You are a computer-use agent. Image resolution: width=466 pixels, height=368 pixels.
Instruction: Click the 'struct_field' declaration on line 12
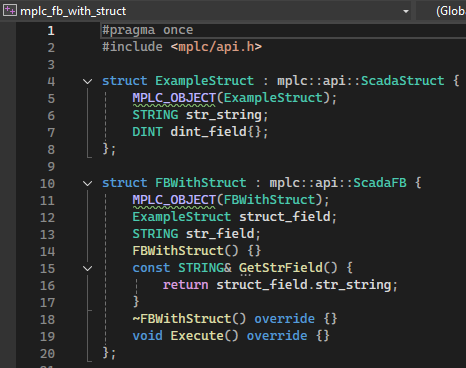285,217
